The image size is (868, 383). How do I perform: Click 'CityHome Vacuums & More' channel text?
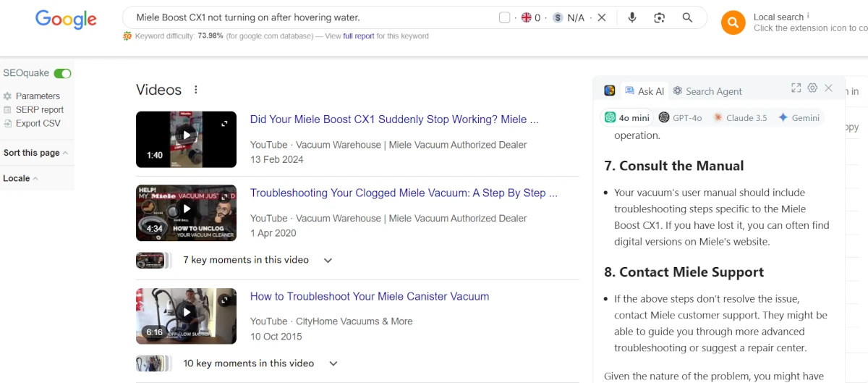coord(354,321)
